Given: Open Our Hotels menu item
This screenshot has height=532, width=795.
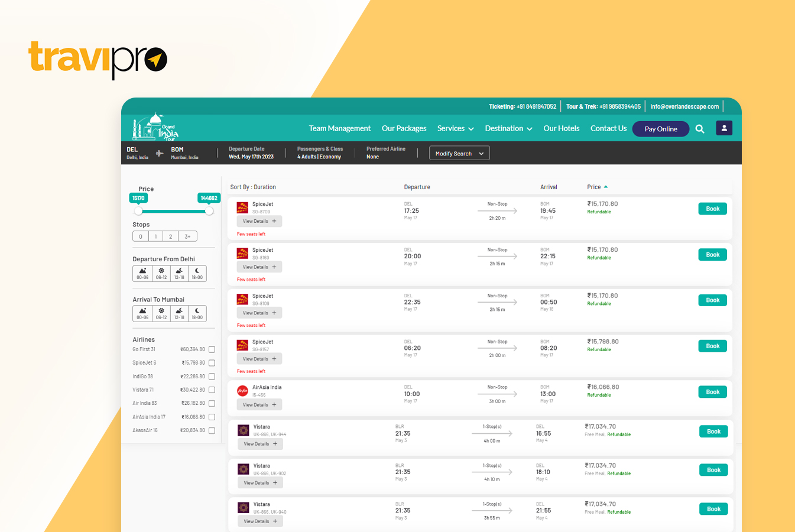Looking at the screenshot, I should click(x=562, y=128).
